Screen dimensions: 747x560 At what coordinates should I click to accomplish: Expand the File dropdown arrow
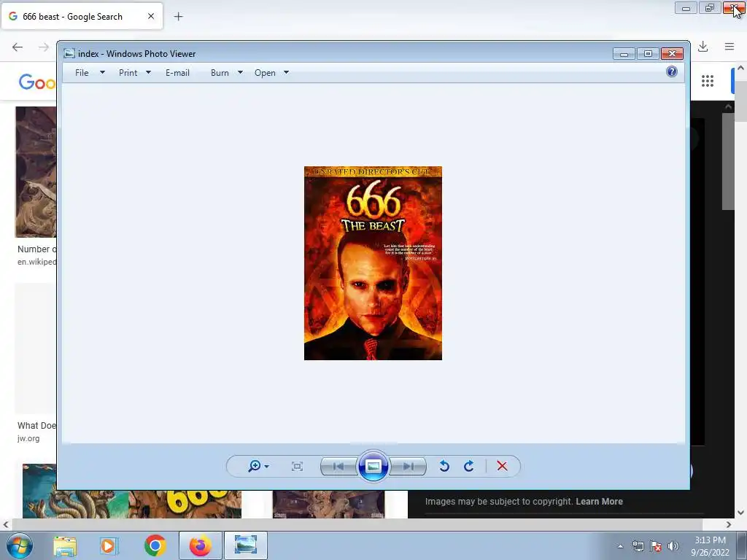tap(102, 72)
